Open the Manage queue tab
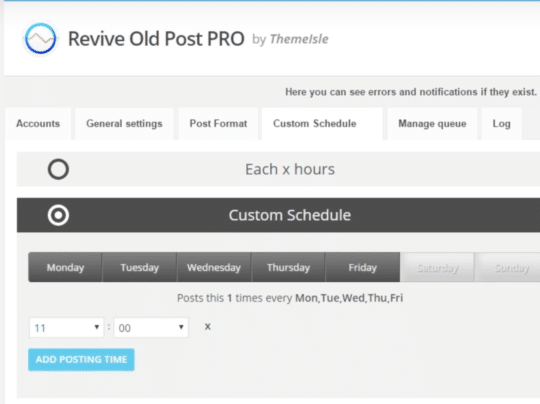 [432, 124]
